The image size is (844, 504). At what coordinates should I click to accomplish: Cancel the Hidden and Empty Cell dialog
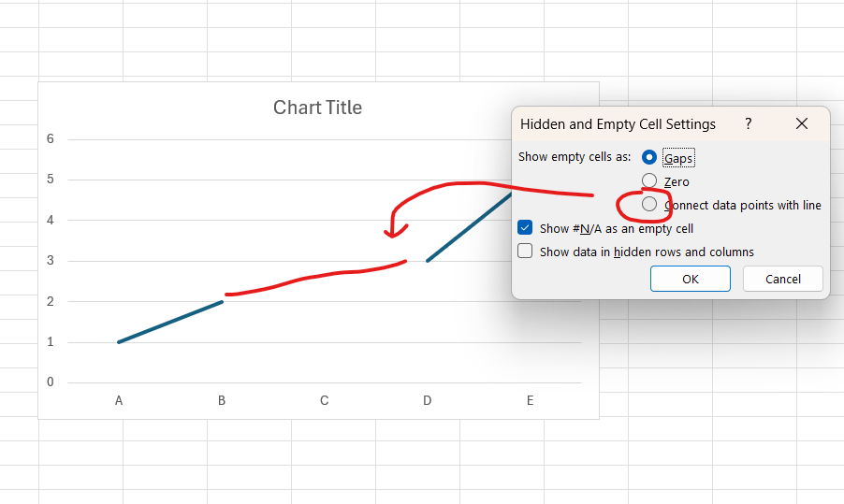782,279
